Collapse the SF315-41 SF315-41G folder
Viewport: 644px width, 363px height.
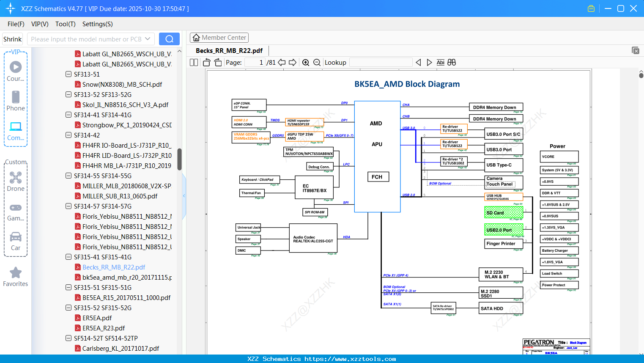[x=69, y=257]
